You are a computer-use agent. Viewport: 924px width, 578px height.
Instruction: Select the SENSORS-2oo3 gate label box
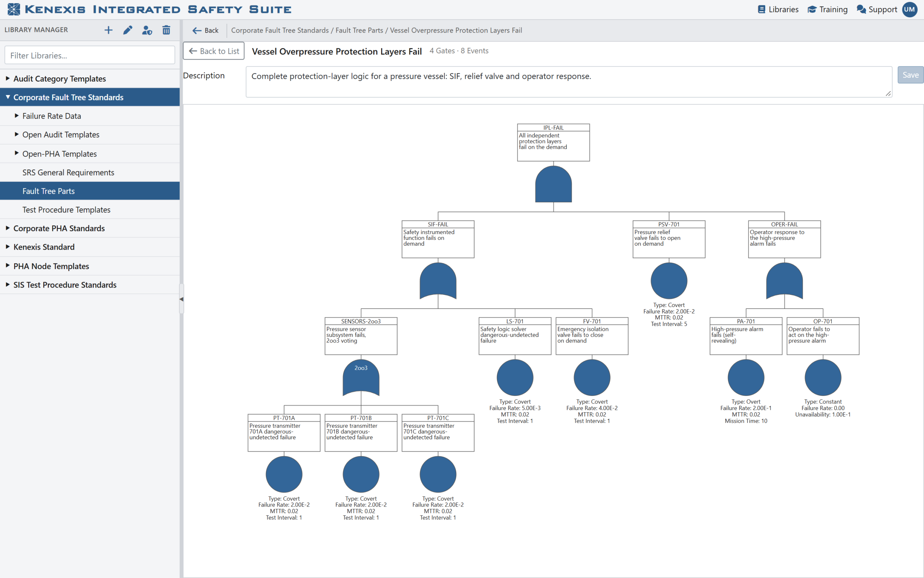point(361,336)
